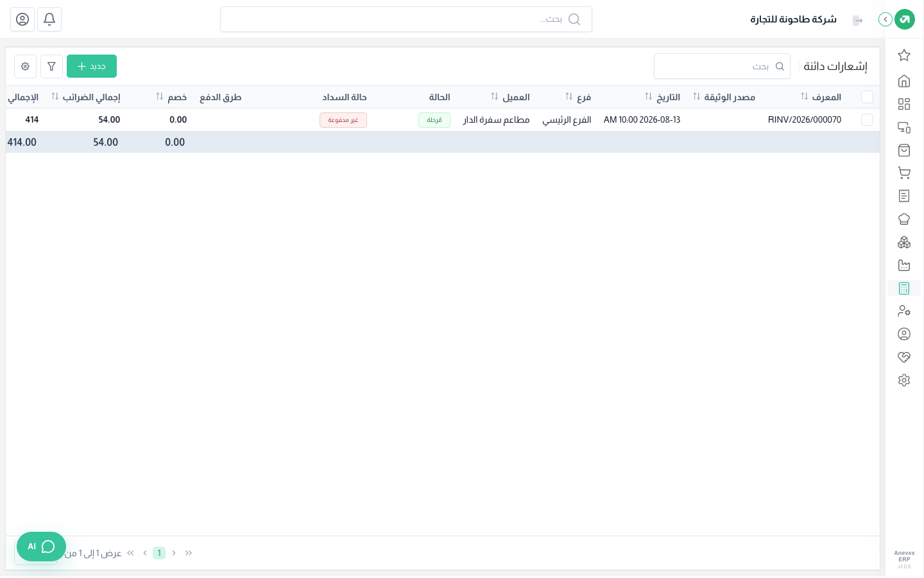Open the chef hat module icon
The width and height of the screenshot is (924, 578).
[x=904, y=219]
